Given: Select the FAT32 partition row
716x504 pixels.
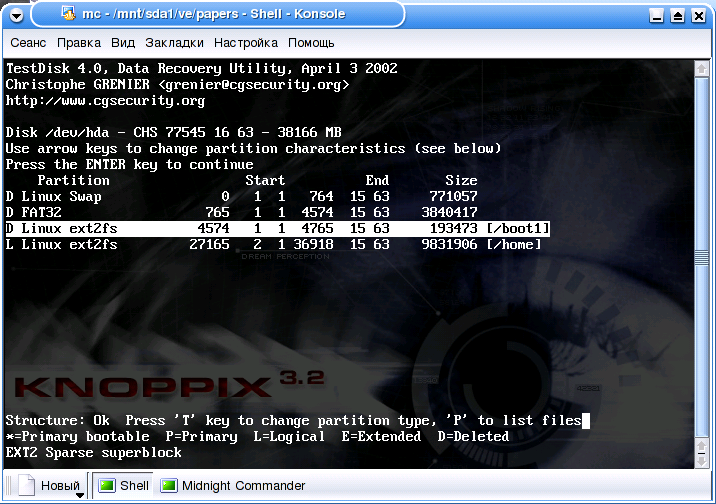Looking at the screenshot, I should (x=242, y=212).
